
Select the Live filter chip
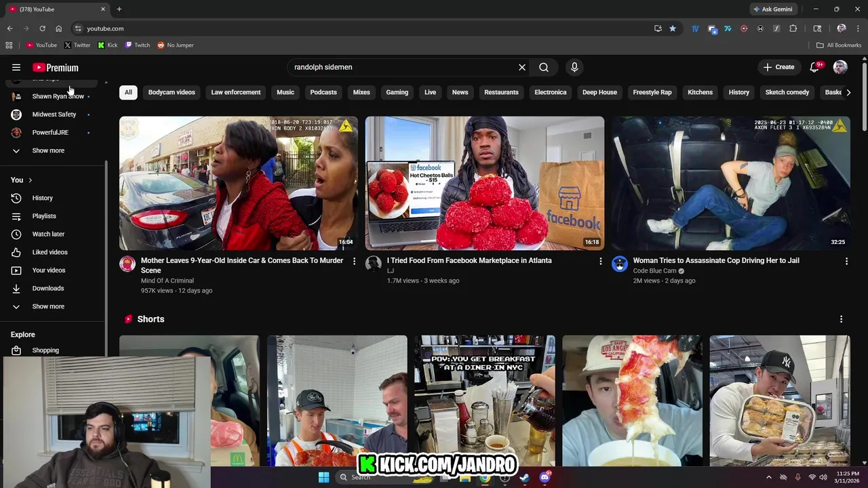[430, 92]
